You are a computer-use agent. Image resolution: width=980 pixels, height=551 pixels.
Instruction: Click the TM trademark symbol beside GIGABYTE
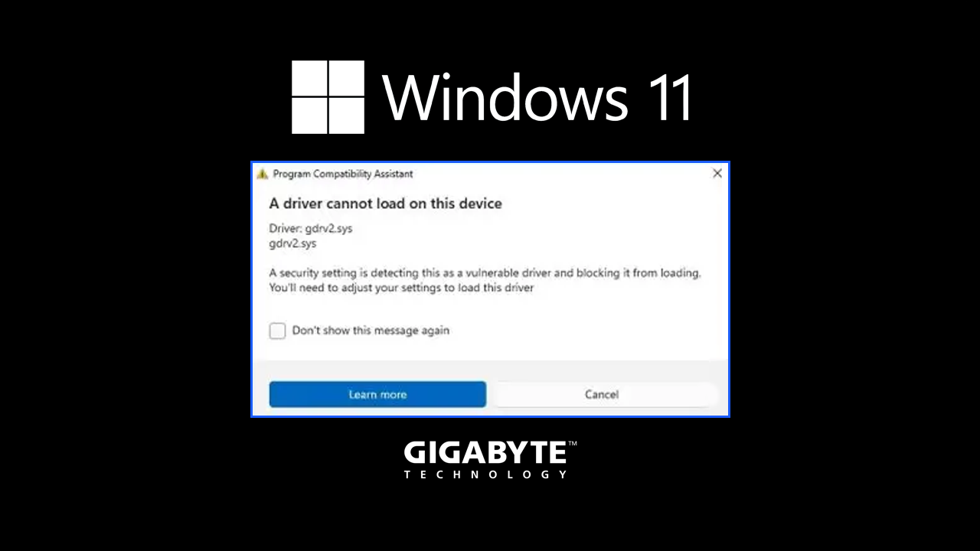pos(573,443)
